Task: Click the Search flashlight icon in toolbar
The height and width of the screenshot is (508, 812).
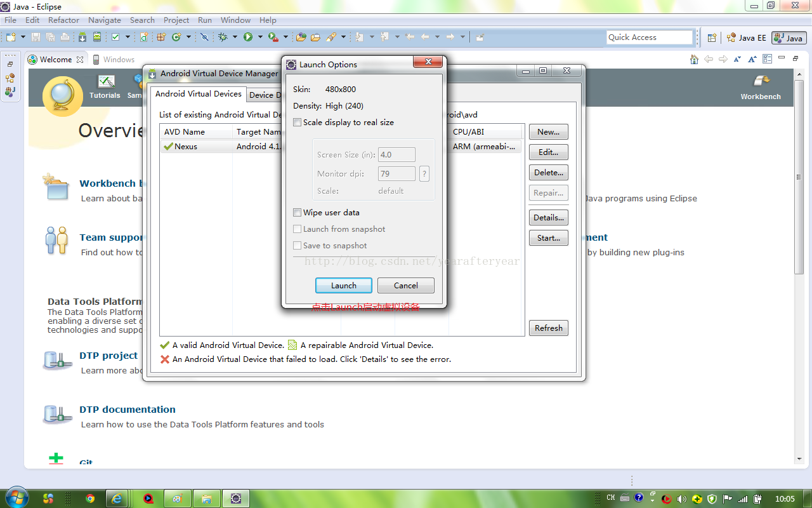Action: coord(331,37)
